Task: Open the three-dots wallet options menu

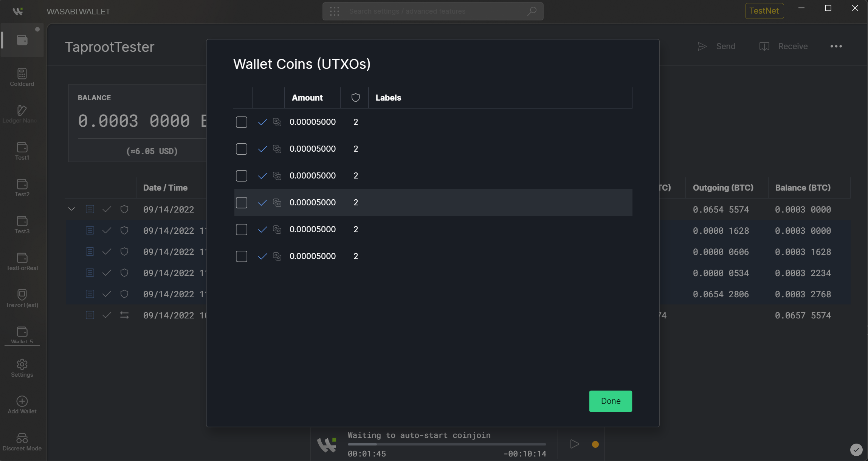Action: click(x=836, y=47)
